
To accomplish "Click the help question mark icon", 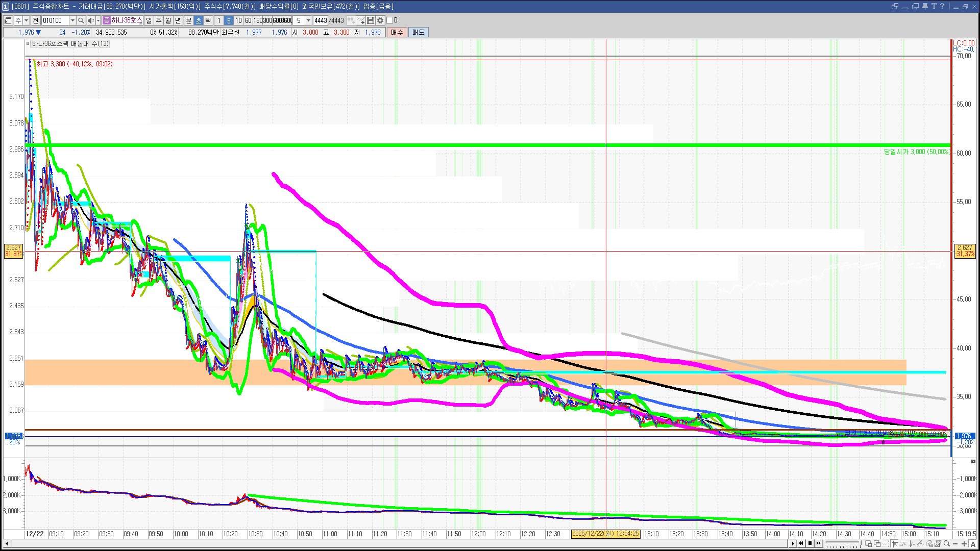I will point(942,6).
